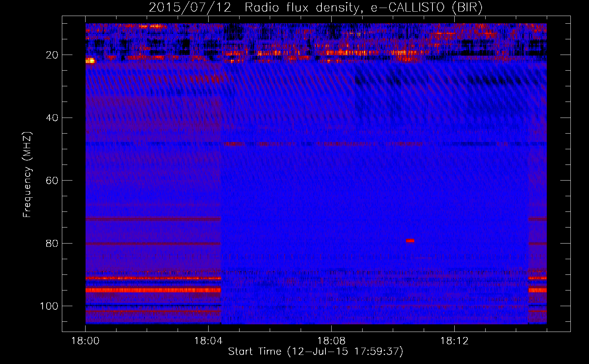Click the 40 MHz frequency tick label
Screen dimensions: 589x364
pyautogui.click(x=52, y=118)
